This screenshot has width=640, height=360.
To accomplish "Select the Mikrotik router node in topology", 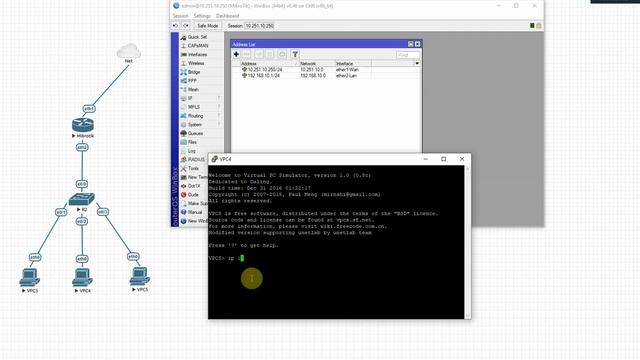I will 83,125.
